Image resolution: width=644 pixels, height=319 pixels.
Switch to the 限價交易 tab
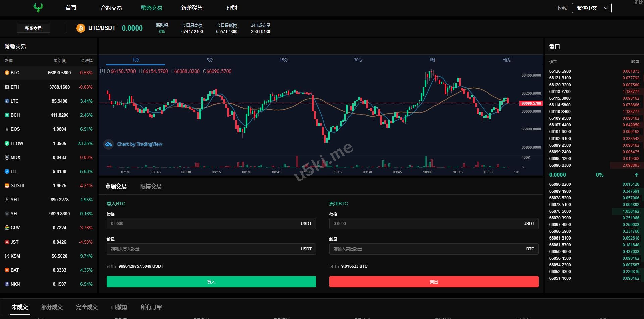(x=151, y=187)
